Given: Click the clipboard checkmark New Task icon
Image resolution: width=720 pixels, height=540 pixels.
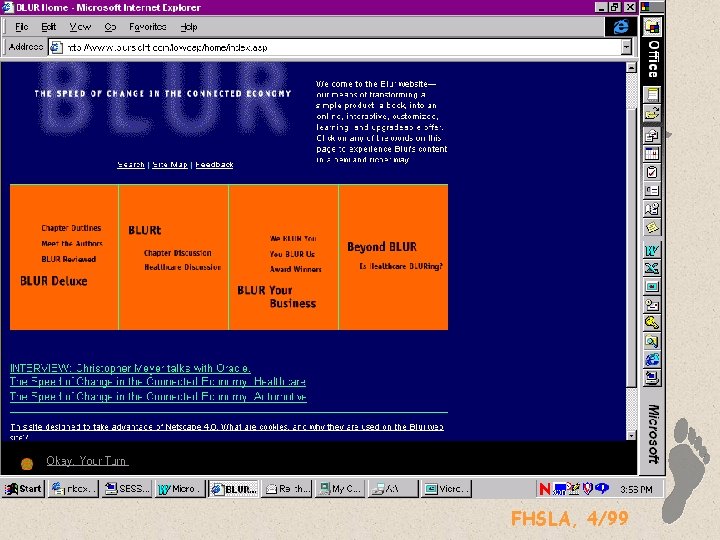Looking at the screenshot, I should (652, 172).
